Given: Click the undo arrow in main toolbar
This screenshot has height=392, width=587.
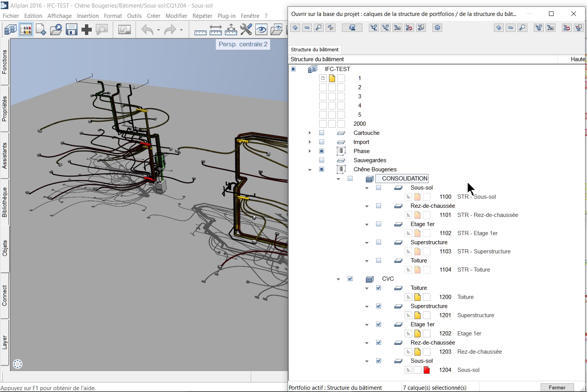Looking at the screenshot, I should click(147, 30).
